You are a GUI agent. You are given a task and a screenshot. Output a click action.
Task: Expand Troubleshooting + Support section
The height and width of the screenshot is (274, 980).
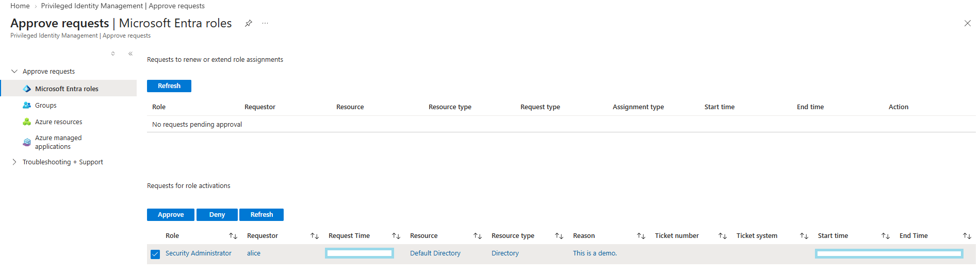coord(14,162)
